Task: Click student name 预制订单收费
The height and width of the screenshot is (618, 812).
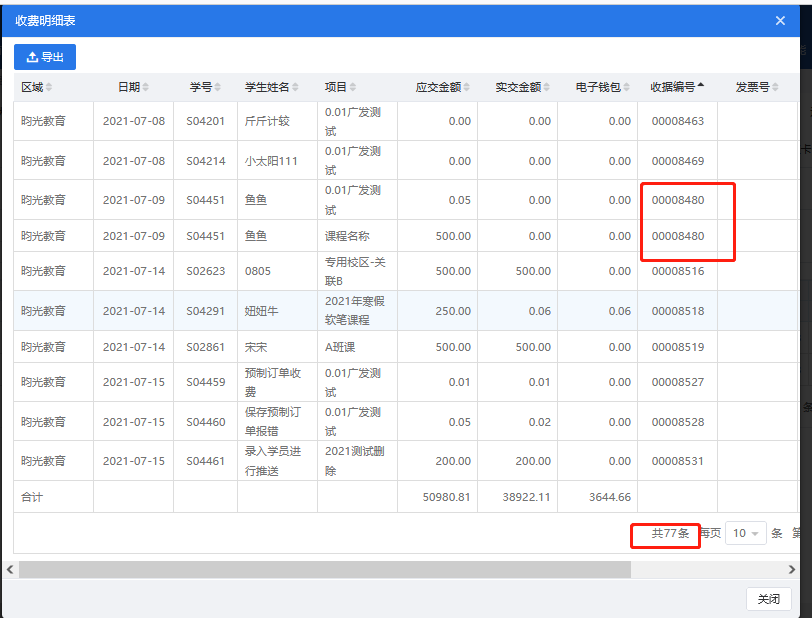Action: coord(272,382)
